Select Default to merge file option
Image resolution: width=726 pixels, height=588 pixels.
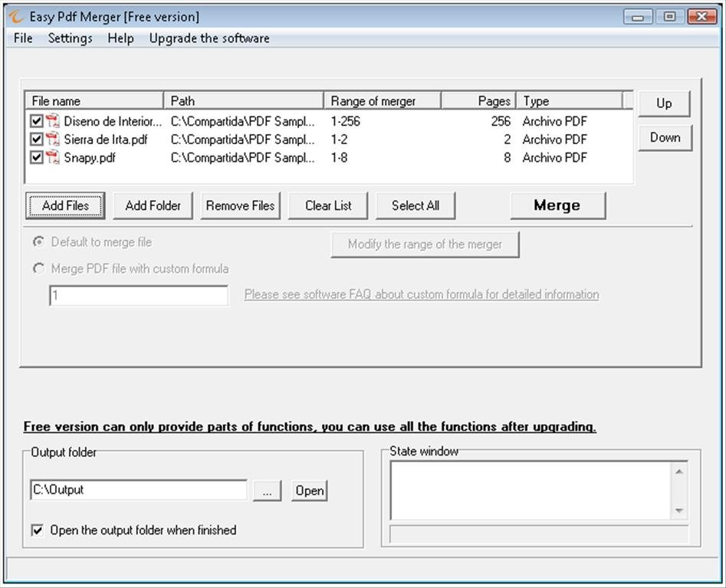pyautogui.click(x=38, y=241)
